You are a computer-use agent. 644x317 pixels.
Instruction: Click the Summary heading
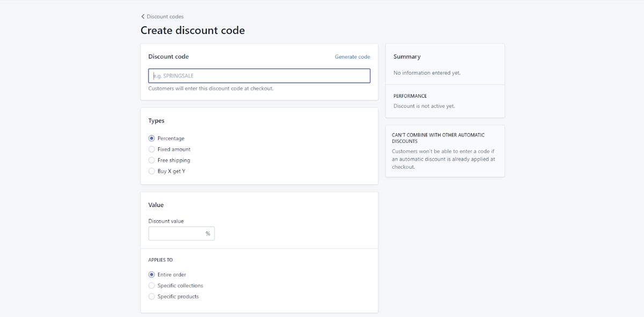point(407,56)
